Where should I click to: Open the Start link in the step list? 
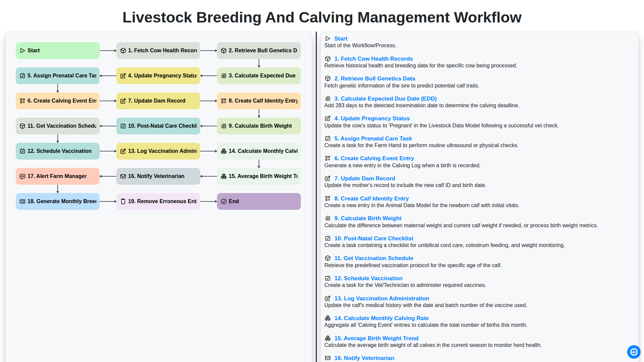pos(341,39)
